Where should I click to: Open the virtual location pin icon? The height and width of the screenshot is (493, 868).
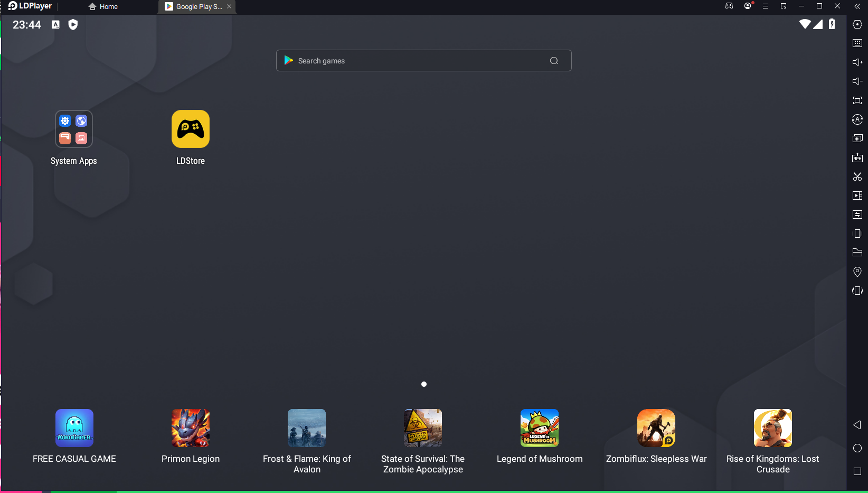[857, 272]
